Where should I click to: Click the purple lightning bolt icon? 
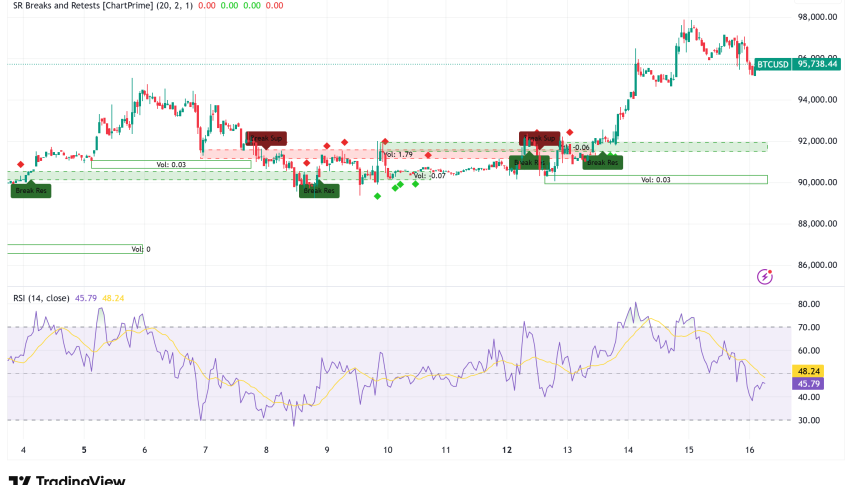(x=765, y=276)
